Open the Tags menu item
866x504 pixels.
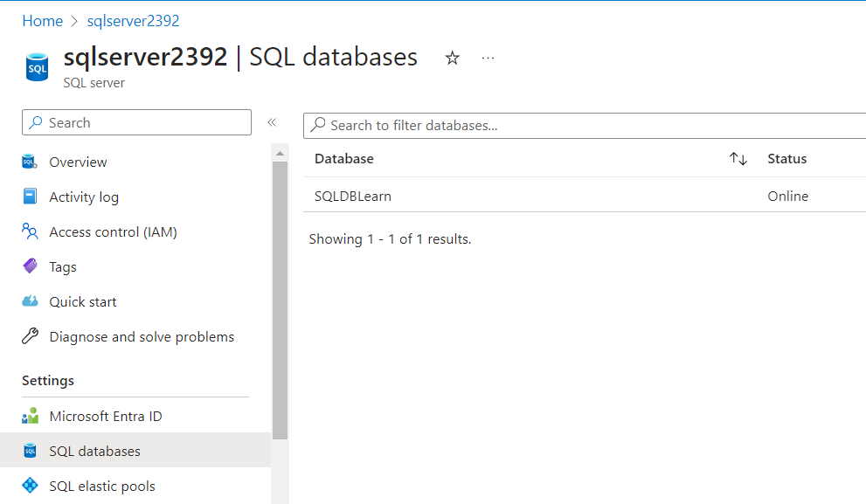63,267
